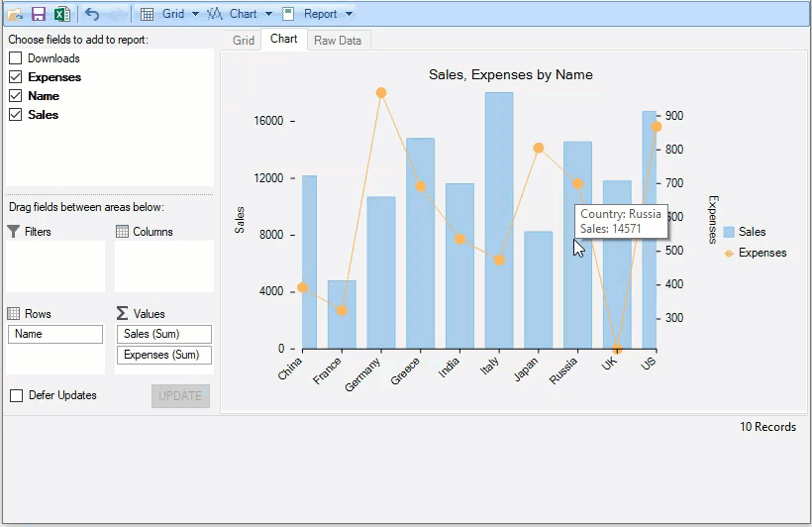Enable the Downloads field checkbox
This screenshot has width=812, height=527.
point(15,58)
